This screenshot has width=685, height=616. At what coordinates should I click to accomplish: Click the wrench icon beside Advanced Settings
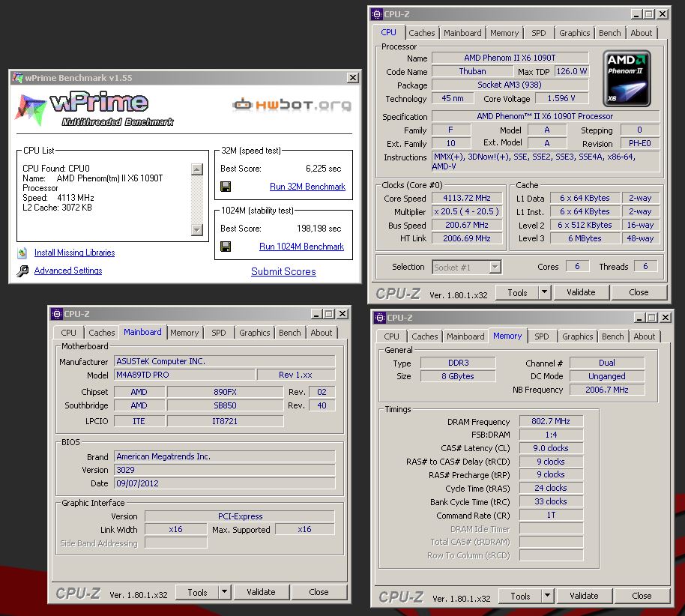coord(22,271)
